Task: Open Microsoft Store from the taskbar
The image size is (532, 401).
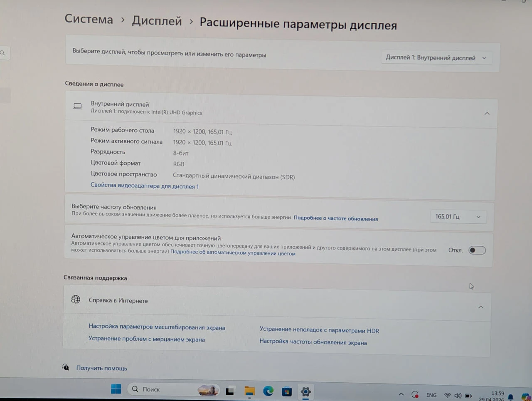Action: click(x=287, y=391)
